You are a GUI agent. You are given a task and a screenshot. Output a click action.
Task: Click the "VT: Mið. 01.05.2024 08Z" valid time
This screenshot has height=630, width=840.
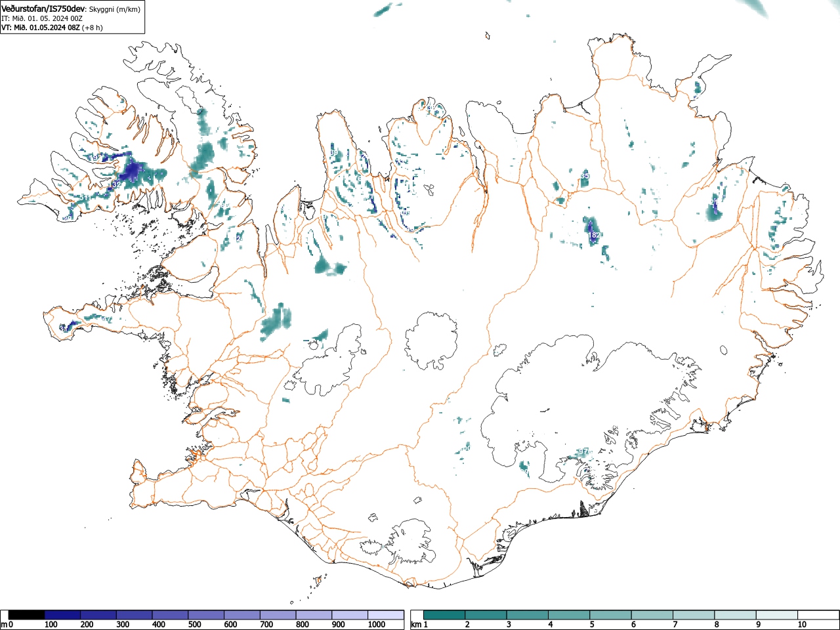coord(41,28)
